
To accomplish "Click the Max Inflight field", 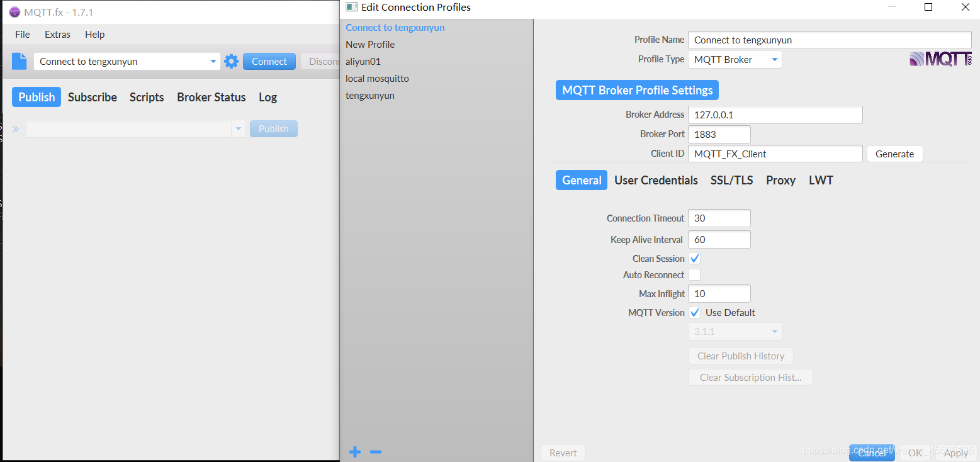I will pos(719,294).
